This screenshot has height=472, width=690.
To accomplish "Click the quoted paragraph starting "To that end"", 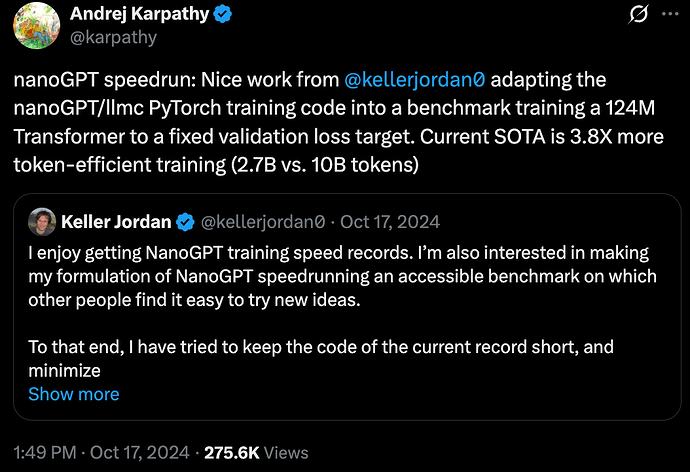I will (x=320, y=347).
